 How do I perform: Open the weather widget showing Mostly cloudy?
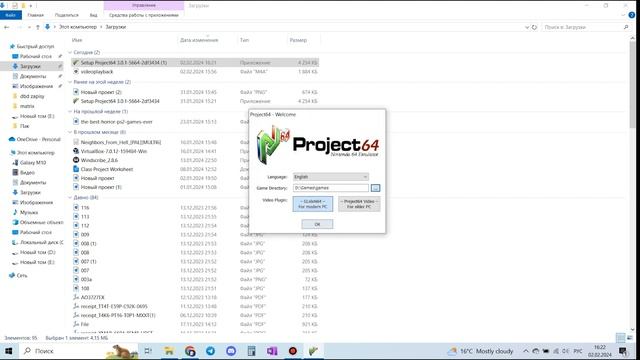click(x=480, y=351)
